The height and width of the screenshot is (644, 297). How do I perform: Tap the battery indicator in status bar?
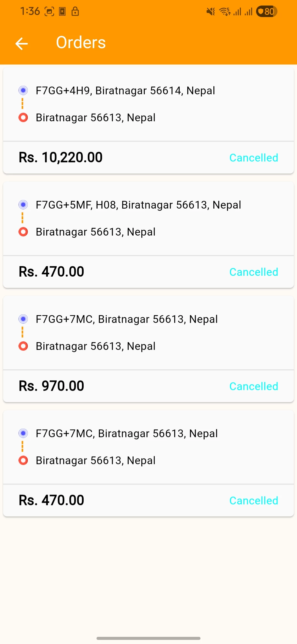pyautogui.click(x=266, y=12)
